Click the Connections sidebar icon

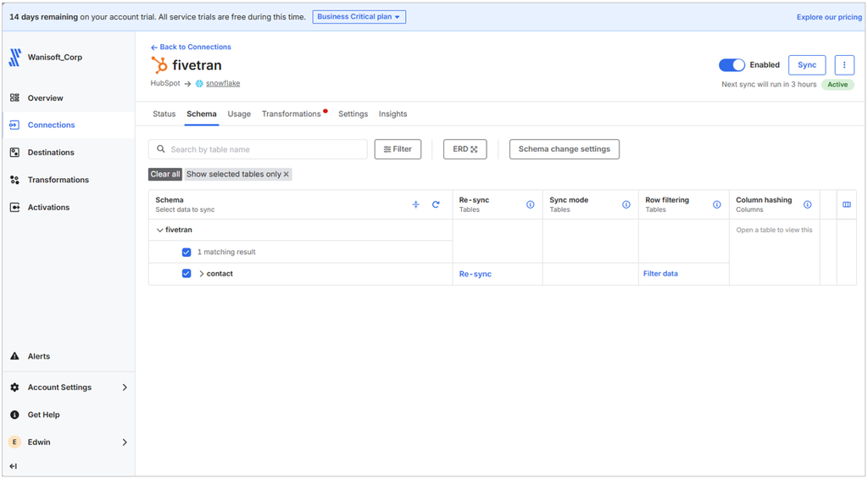point(14,125)
